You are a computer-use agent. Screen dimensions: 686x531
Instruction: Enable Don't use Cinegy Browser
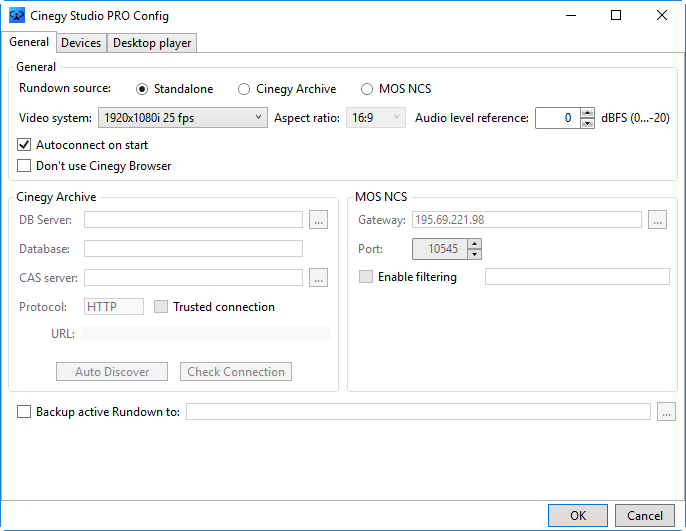point(24,166)
